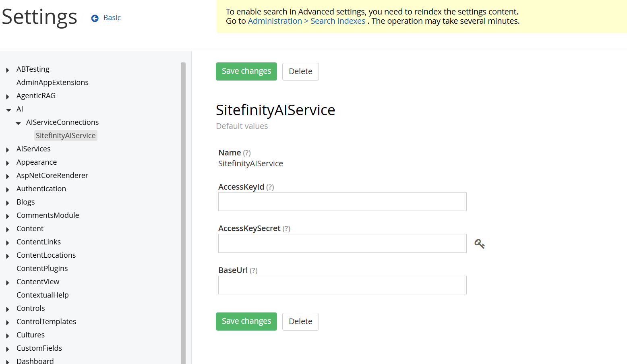The height and width of the screenshot is (364, 627).
Task: Expand the ContentLocations arrow
Action: pyautogui.click(x=8, y=256)
